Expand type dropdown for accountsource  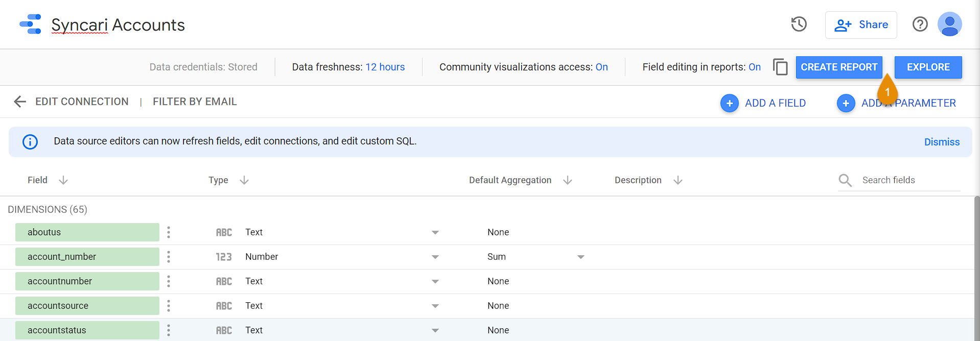click(435, 306)
